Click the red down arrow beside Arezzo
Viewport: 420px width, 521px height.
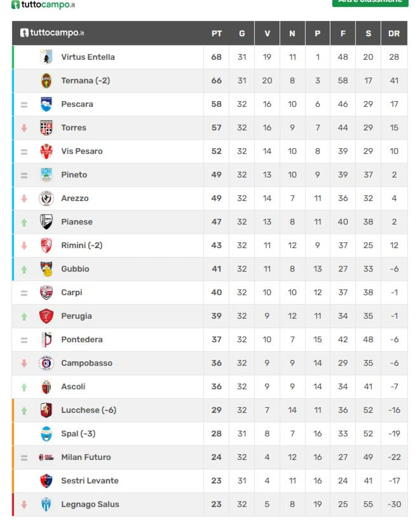tap(24, 198)
